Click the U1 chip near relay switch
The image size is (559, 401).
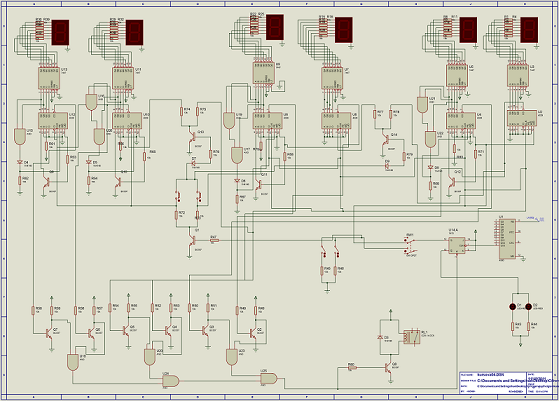507,240
